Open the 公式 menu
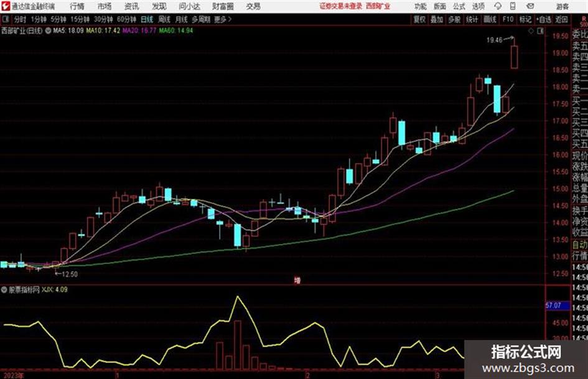588x379 pixels. pos(459,6)
